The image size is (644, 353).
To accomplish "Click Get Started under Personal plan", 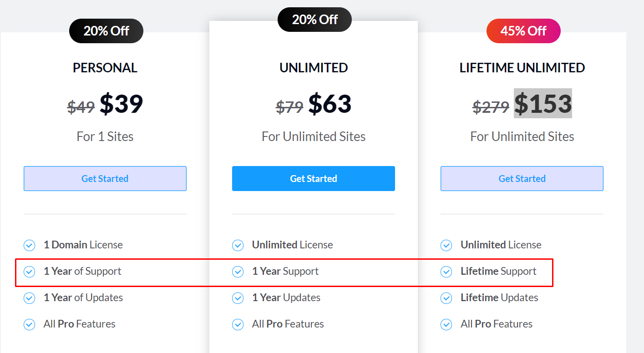I will pos(105,178).
